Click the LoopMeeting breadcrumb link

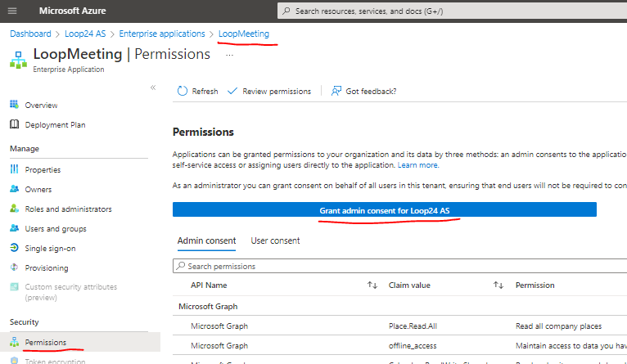tap(244, 34)
